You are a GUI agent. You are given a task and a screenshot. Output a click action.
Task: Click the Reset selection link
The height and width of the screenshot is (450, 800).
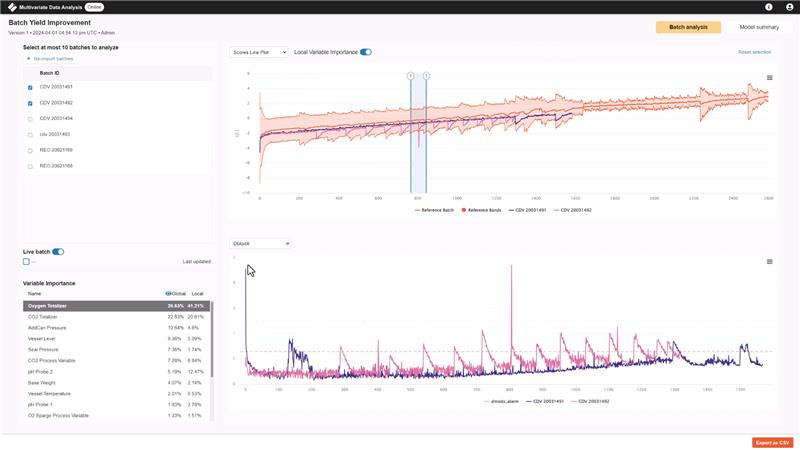754,52
